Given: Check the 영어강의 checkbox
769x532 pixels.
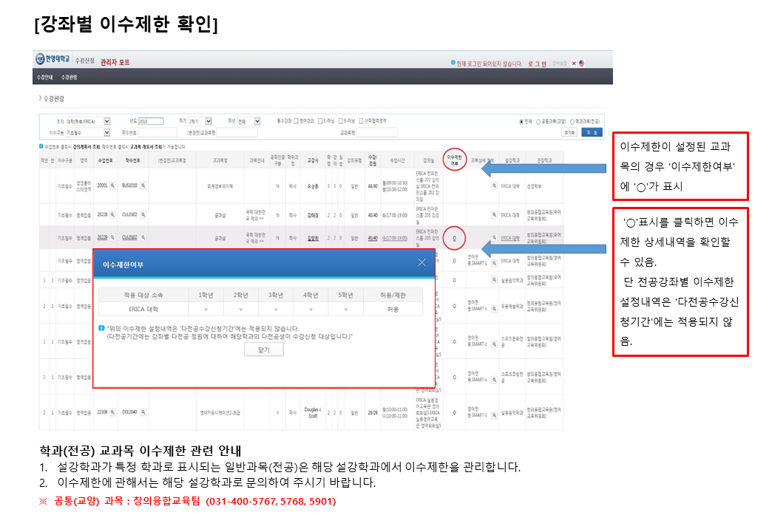Looking at the screenshot, I should [x=296, y=121].
